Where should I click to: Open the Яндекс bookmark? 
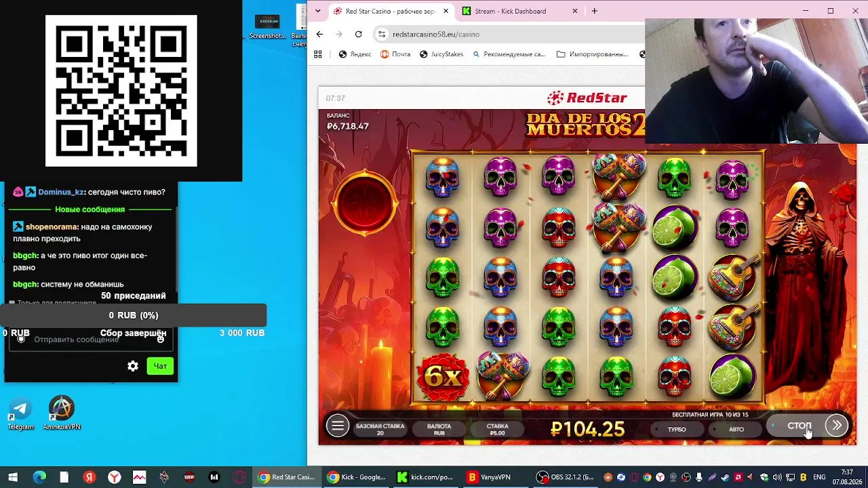click(x=355, y=54)
